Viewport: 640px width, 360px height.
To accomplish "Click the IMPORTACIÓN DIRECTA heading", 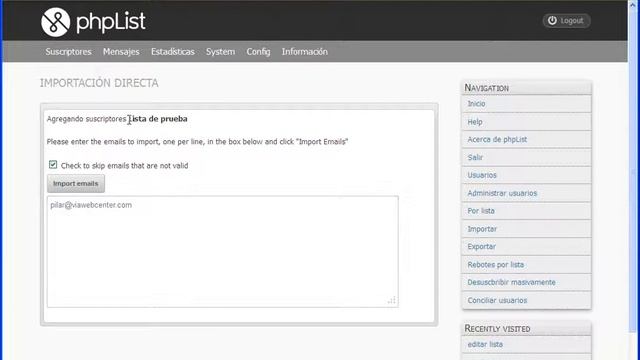I will point(99,83).
